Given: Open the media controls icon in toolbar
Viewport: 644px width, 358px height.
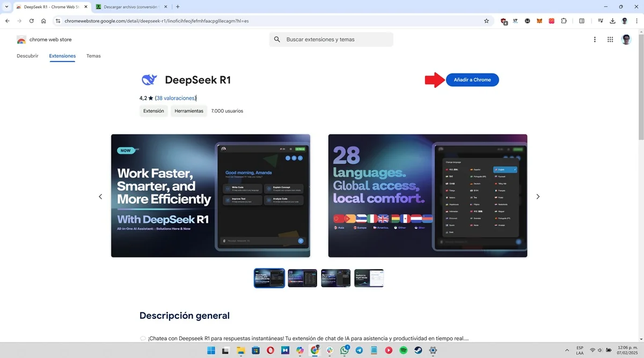Looking at the screenshot, I should click(x=601, y=20).
